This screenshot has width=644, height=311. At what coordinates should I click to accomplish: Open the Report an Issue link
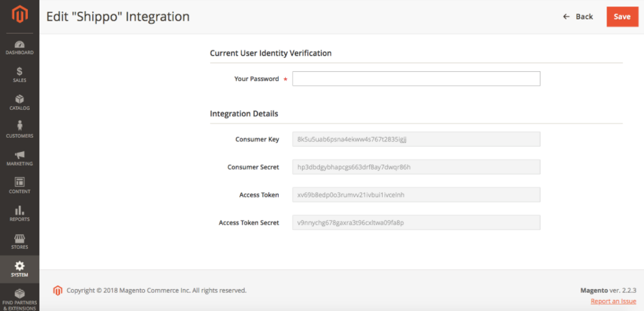[x=613, y=301]
